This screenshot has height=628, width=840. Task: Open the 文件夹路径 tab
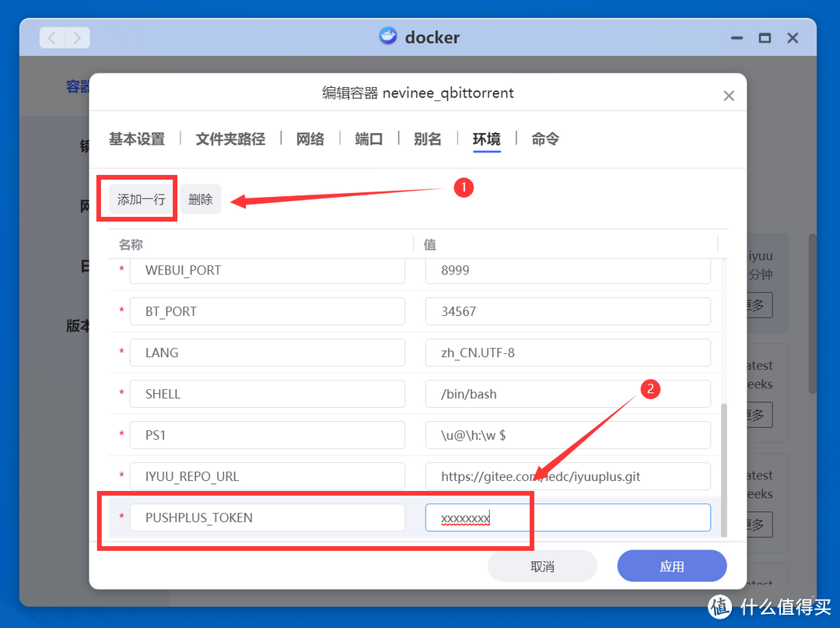[230, 139]
